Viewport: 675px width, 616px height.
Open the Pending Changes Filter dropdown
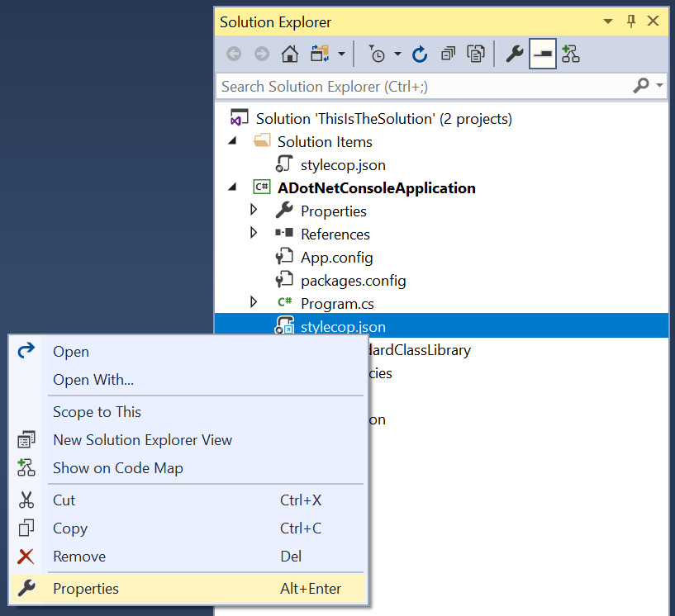[x=397, y=53]
